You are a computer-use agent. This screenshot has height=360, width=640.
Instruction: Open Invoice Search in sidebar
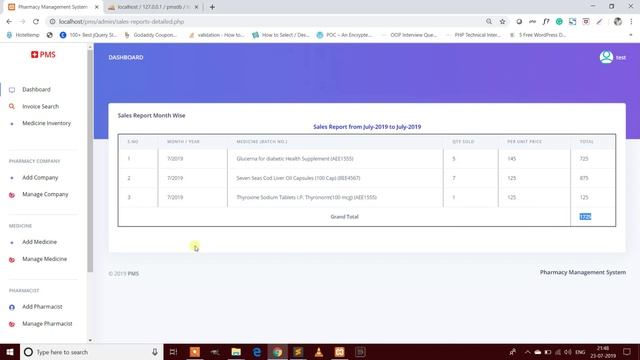pos(40,107)
